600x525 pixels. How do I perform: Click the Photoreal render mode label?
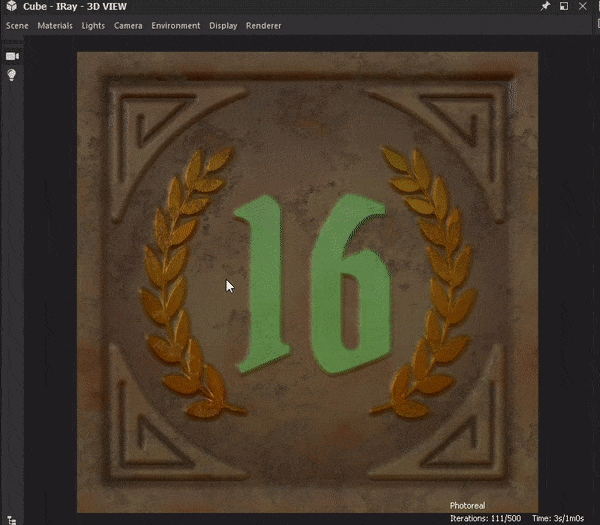point(468,505)
